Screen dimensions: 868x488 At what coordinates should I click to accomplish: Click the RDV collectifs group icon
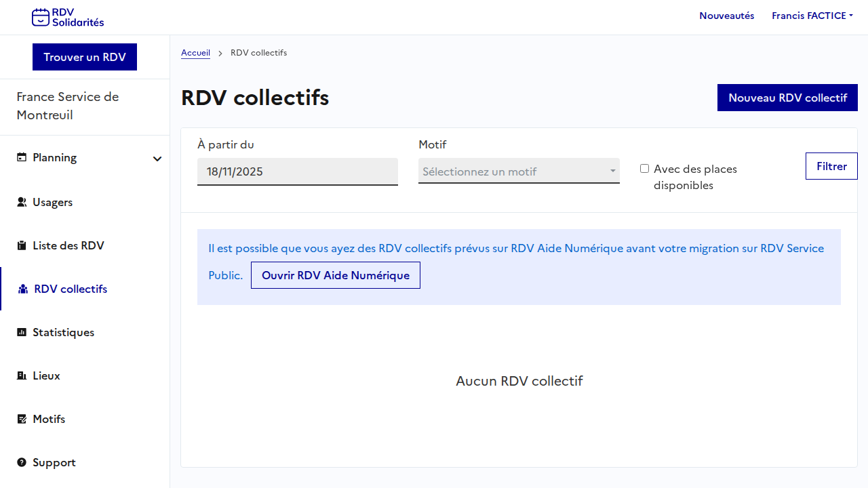[23, 289]
